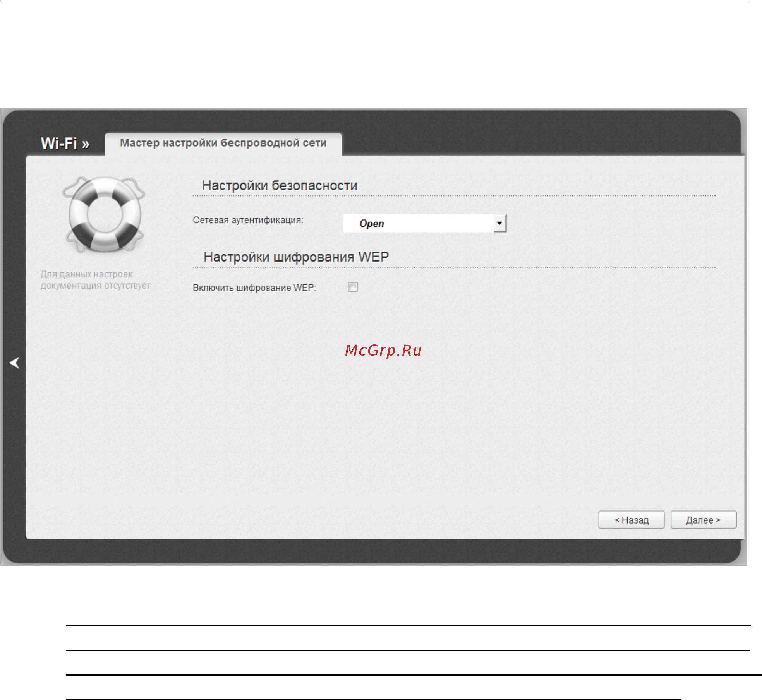Enable the WEP encryption checkbox
The image size is (762, 700).
pos(353,287)
